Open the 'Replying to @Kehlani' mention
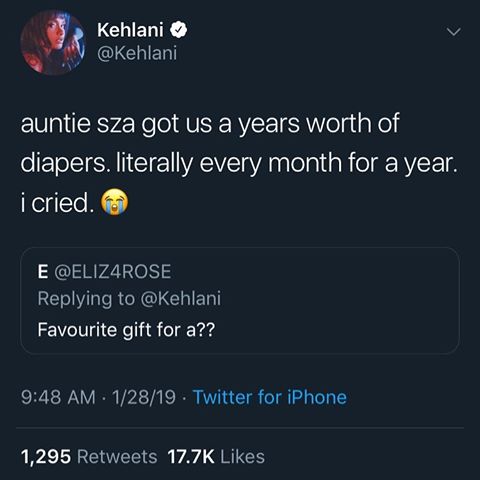This screenshot has width=480, height=480. pyautogui.click(x=129, y=298)
